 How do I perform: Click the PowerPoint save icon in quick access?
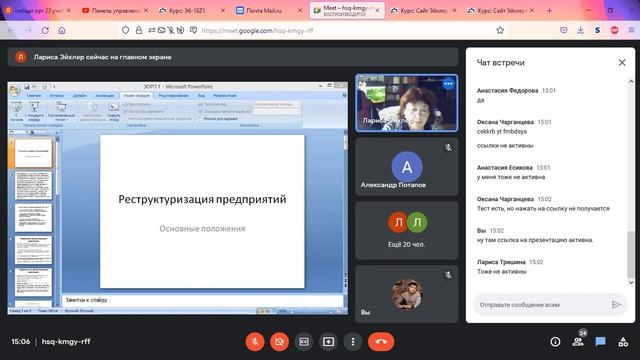click(x=27, y=87)
